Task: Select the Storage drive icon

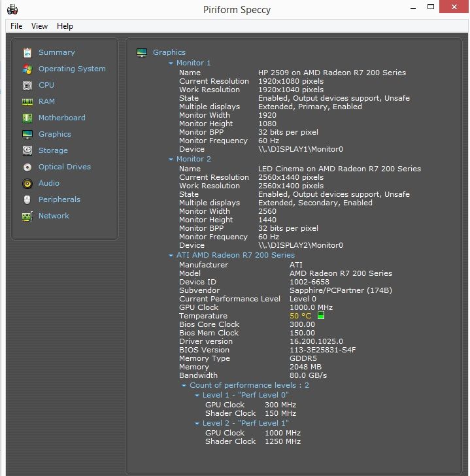Action: click(27, 150)
